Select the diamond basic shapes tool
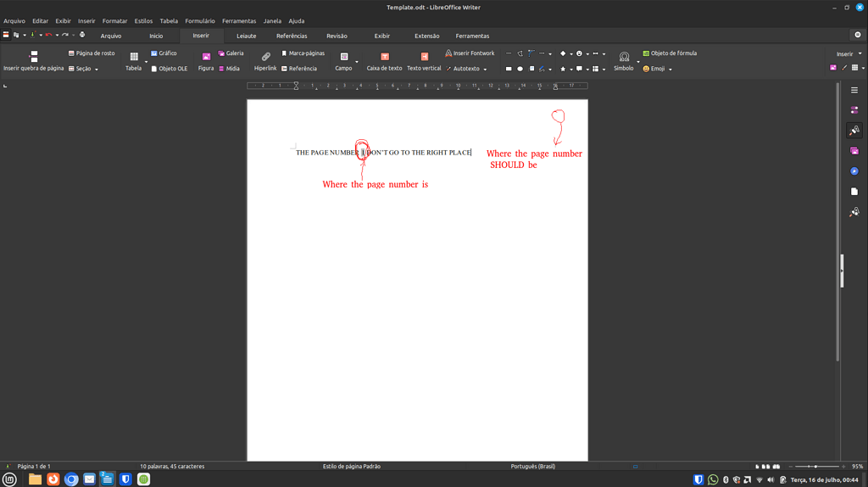 563,53
